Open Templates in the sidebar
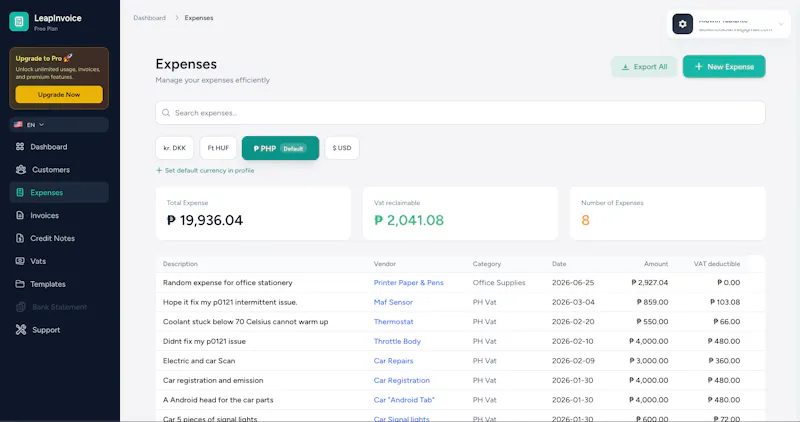The height and width of the screenshot is (422, 800). (59, 284)
